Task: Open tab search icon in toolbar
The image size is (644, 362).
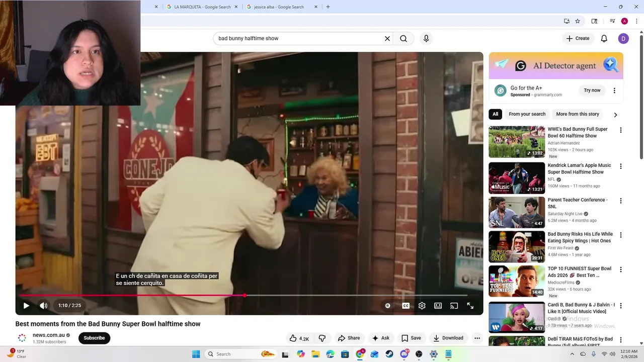Action: click(594, 21)
